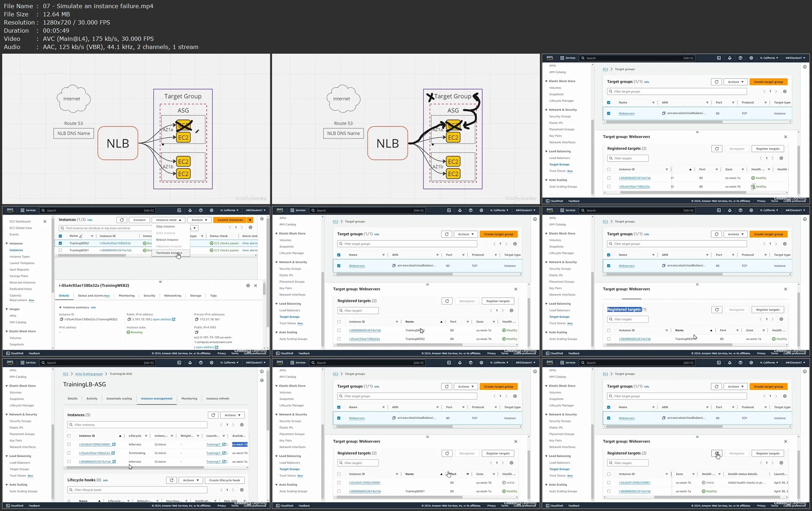This screenshot has width=812, height=511.
Task: Uncheck the TrainingWEB2 row checkbox in Instances (1/2)
Action: click(x=60, y=243)
